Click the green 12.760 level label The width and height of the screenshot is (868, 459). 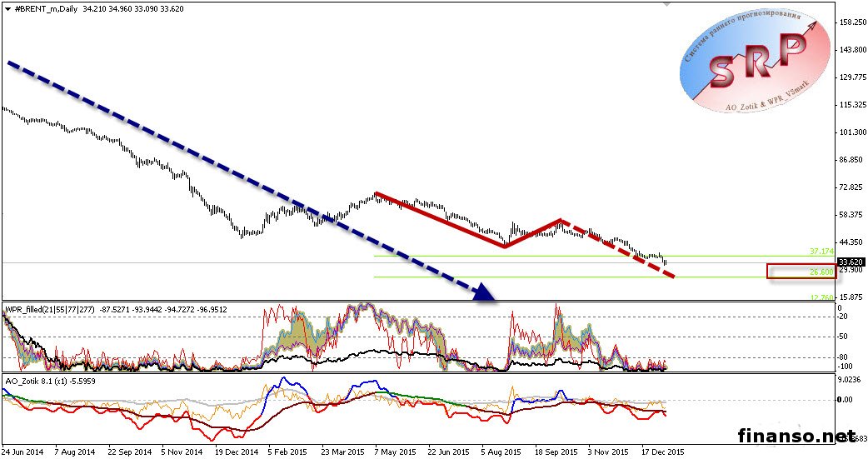821,297
